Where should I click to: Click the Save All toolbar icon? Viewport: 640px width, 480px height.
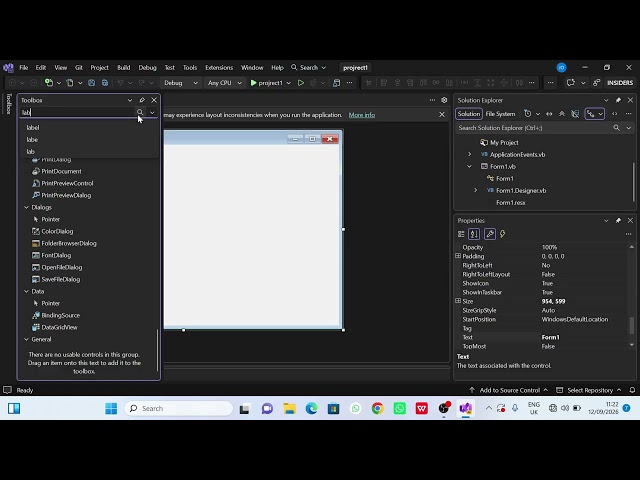[105, 83]
